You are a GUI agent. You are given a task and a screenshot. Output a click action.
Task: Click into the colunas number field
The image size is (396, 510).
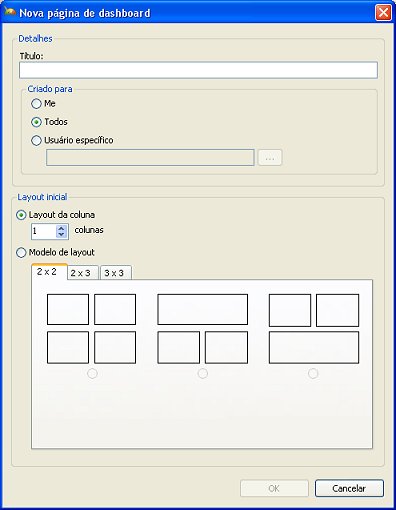[x=43, y=231]
